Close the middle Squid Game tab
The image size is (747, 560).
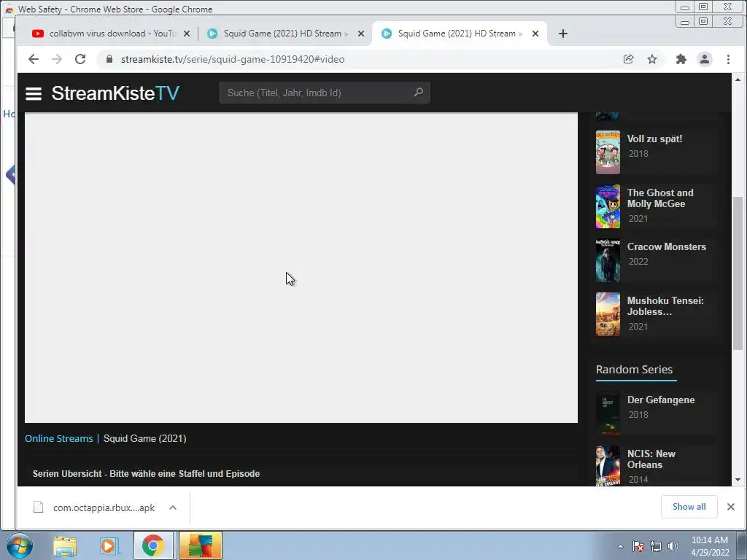tap(361, 34)
